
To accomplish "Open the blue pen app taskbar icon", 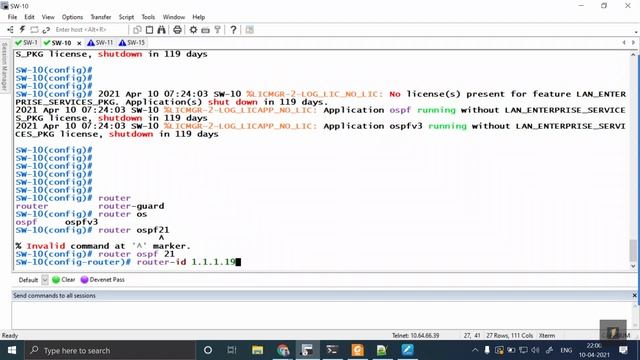I will pos(407,350).
